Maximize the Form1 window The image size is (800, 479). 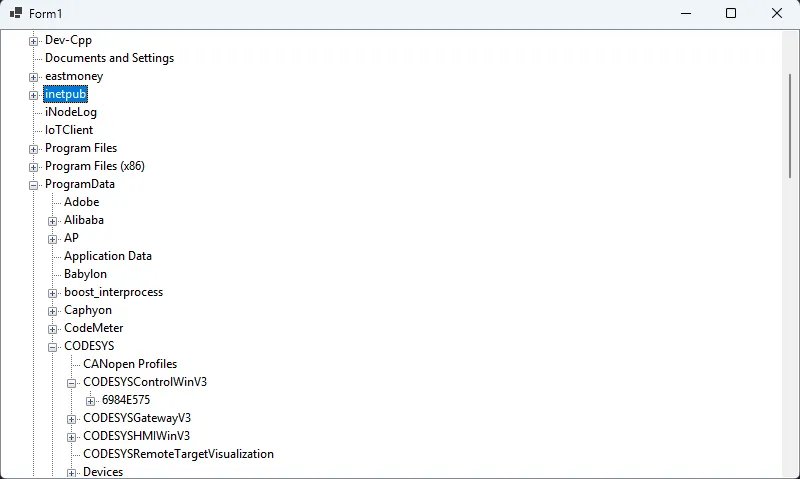coord(731,13)
